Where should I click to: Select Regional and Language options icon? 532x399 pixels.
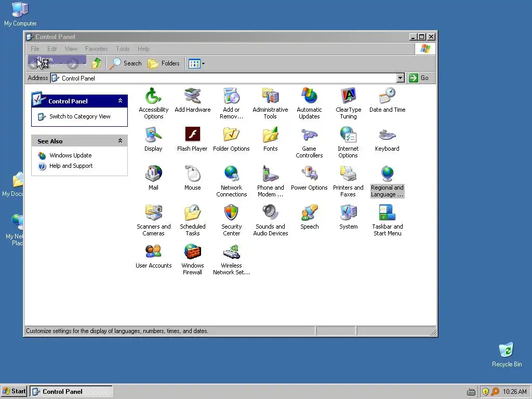point(387,181)
